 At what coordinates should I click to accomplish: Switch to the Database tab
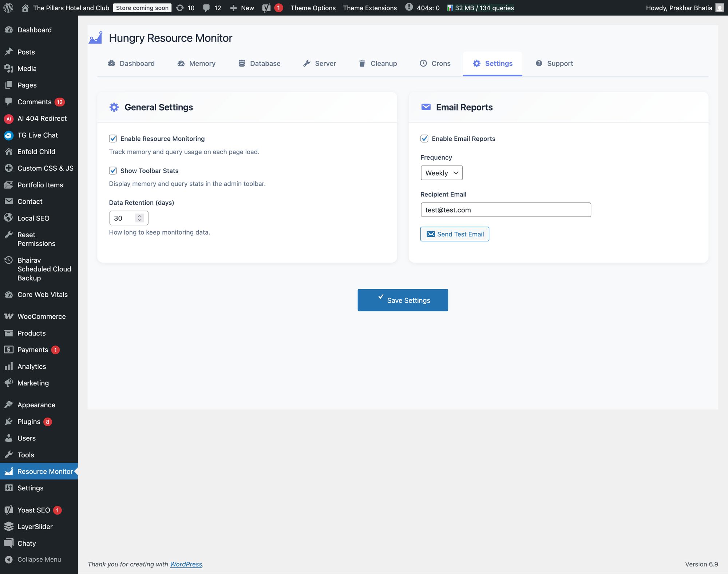(x=260, y=63)
